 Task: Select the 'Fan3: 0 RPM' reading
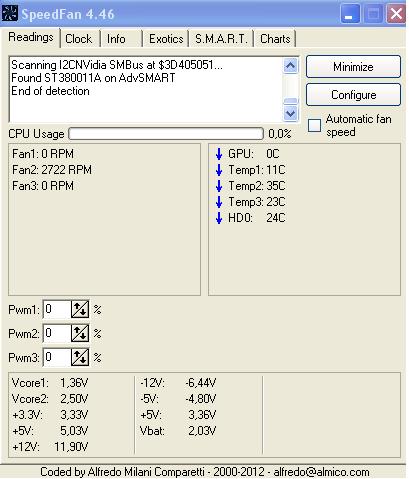coord(43,186)
